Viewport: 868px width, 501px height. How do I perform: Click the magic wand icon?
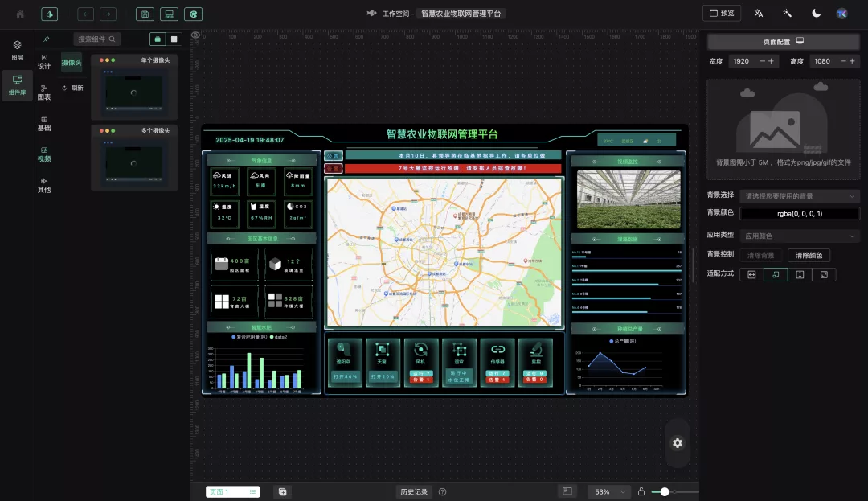[x=787, y=14]
